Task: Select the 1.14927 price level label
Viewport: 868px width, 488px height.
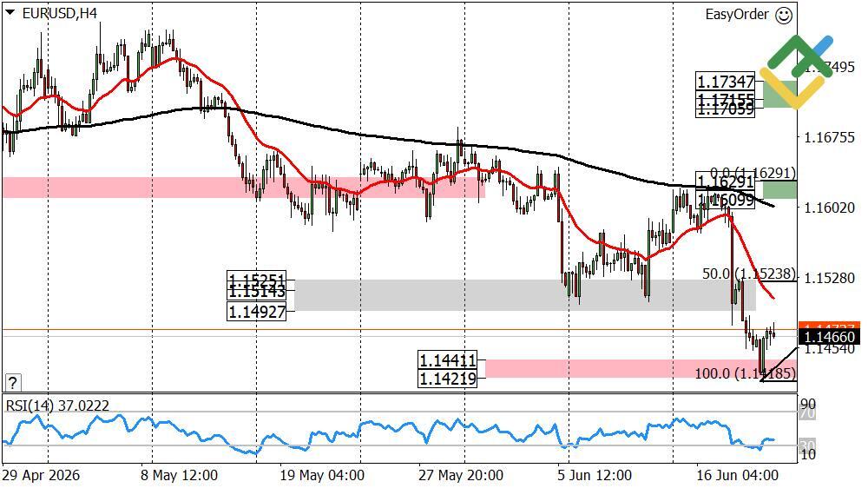Action: click(257, 312)
